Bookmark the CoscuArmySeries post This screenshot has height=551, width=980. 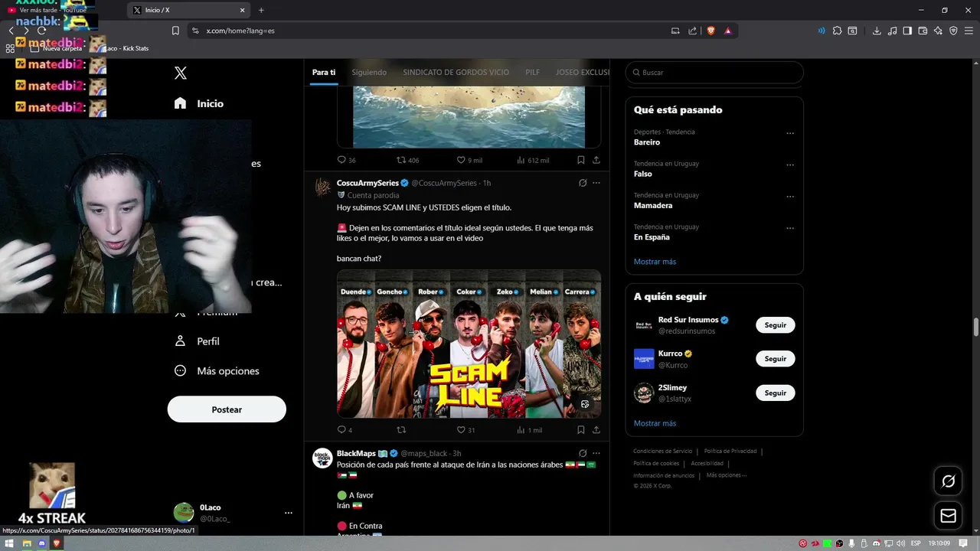(x=581, y=429)
